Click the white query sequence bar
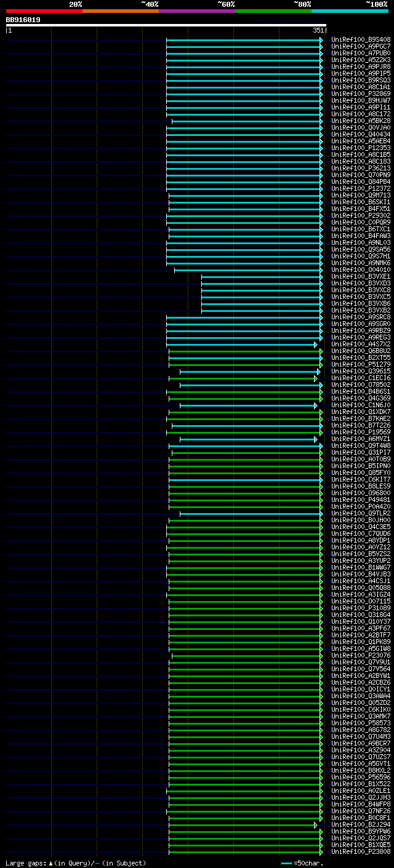The width and height of the screenshot is (394, 868). tap(166, 25)
